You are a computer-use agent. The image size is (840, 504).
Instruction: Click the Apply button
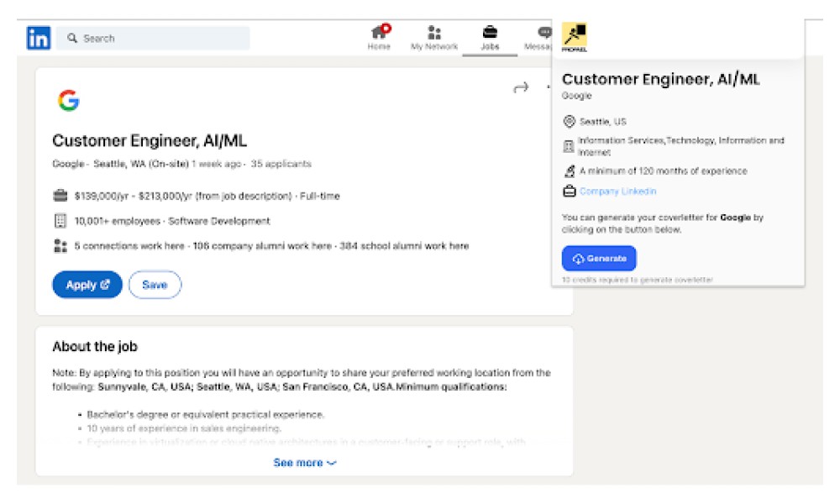pos(87,285)
